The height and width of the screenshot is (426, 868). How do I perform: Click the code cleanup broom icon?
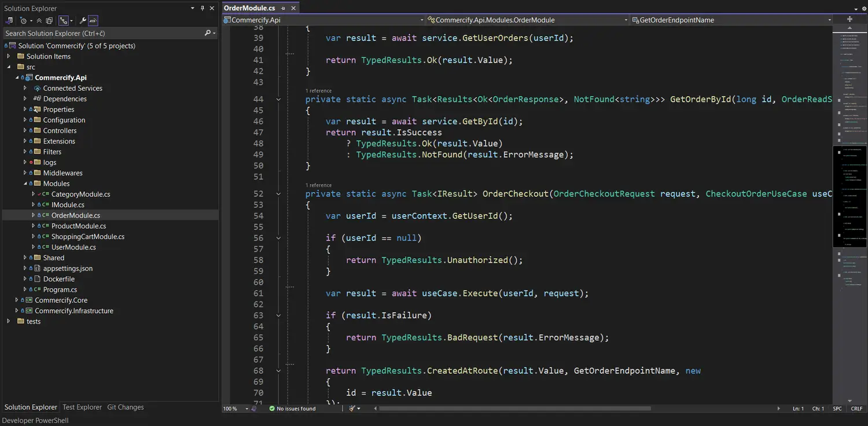click(352, 409)
